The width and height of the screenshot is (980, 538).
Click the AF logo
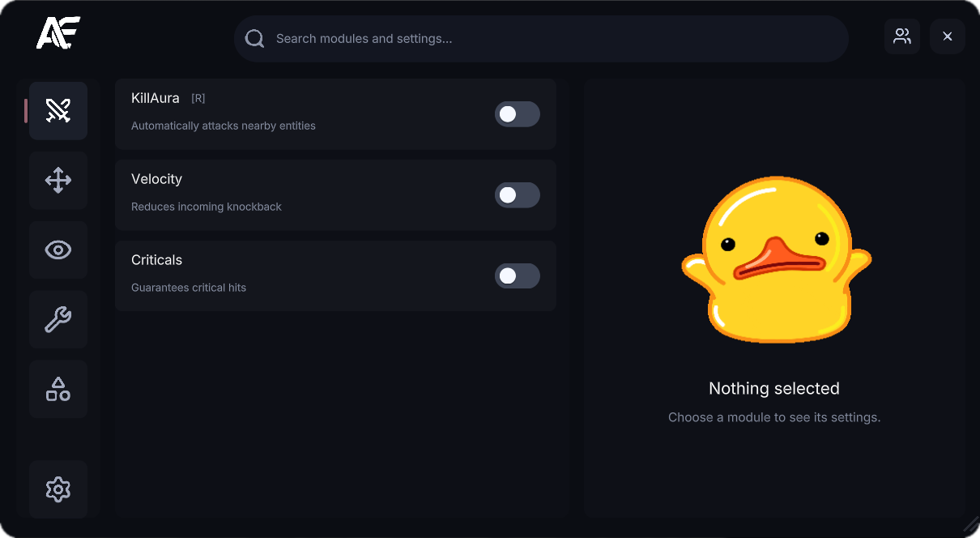click(x=58, y=33)
